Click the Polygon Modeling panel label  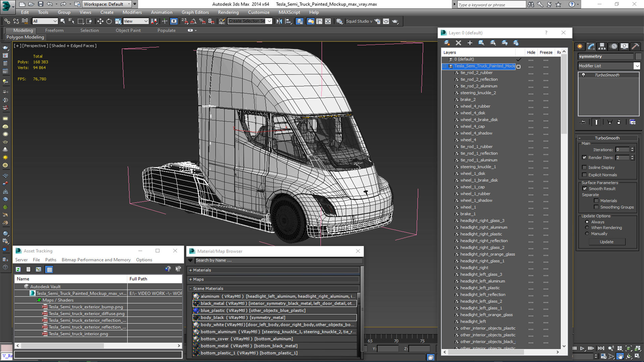point(25,37)
